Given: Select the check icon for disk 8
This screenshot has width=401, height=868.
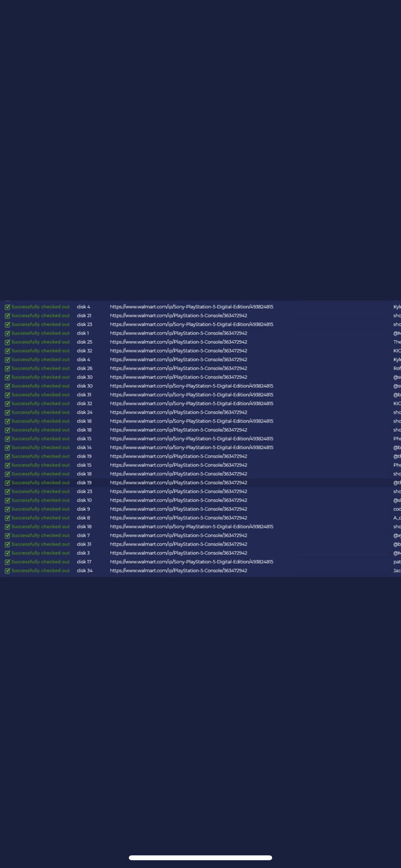Looking at the screenshot, I should click(x=7, y=518).
